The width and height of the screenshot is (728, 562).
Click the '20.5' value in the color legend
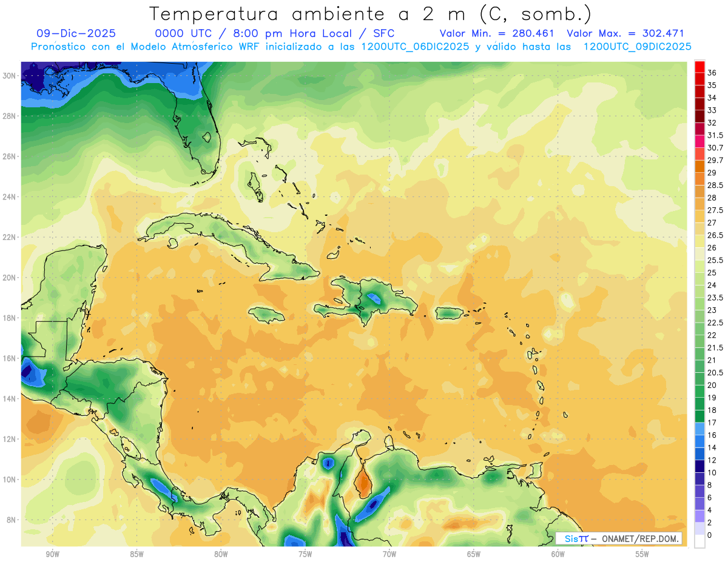click(x=715, y=372)
